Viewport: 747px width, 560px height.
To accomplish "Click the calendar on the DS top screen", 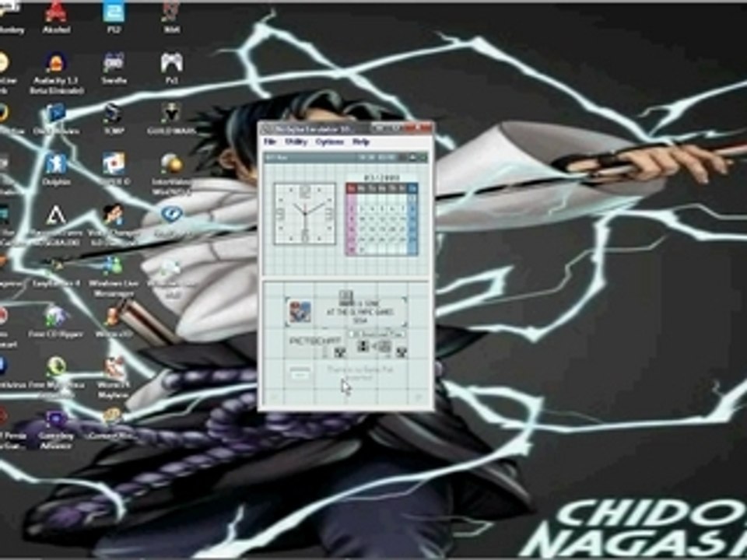I will coord(381,218).
